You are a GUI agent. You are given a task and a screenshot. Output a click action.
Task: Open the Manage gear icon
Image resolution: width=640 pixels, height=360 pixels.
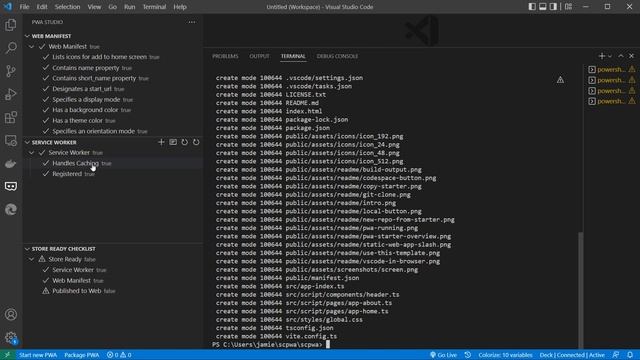coord(11,338)
